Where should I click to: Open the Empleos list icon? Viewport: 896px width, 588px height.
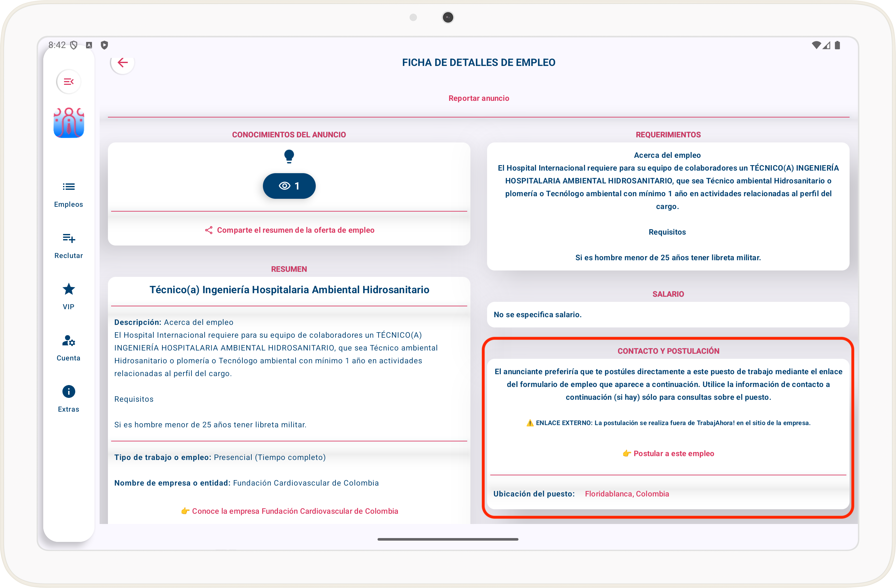click(69, 187)
